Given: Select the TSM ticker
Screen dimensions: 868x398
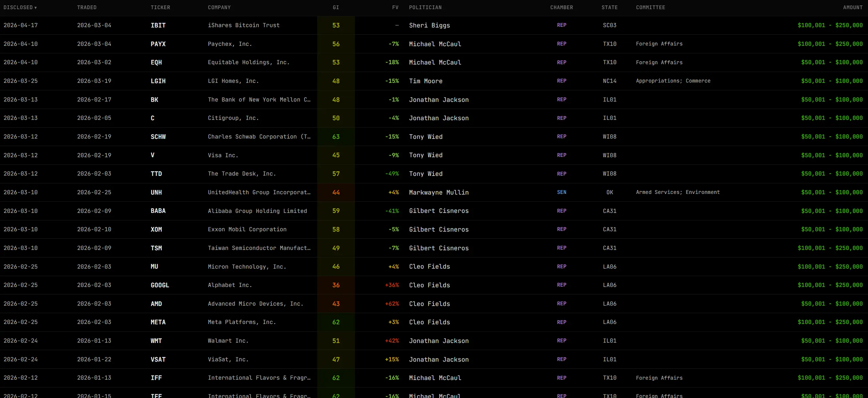Looking at the screenshot, I should point(156,248).
